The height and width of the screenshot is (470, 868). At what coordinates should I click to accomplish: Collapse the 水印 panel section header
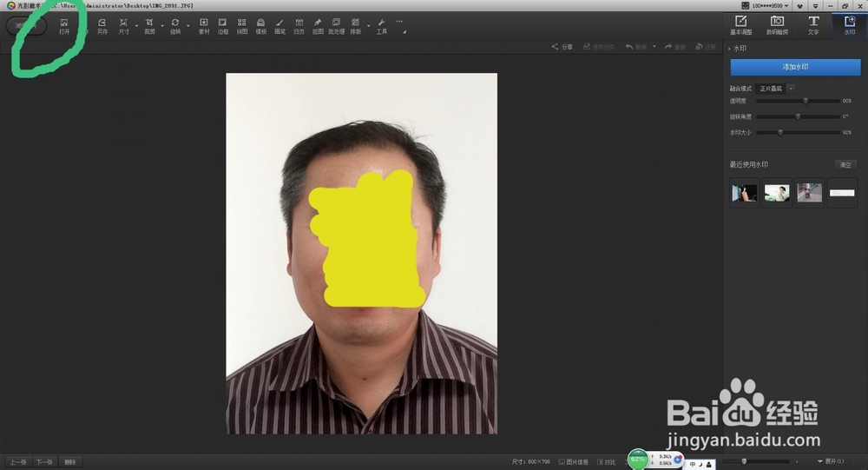738,49
